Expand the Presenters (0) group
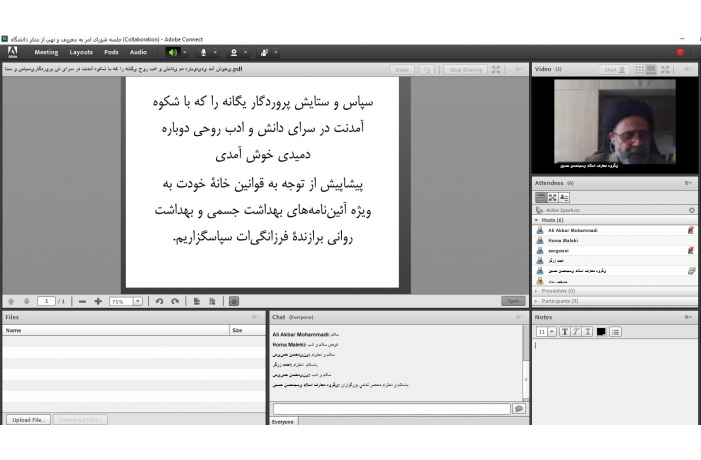 tap(536, 291)
